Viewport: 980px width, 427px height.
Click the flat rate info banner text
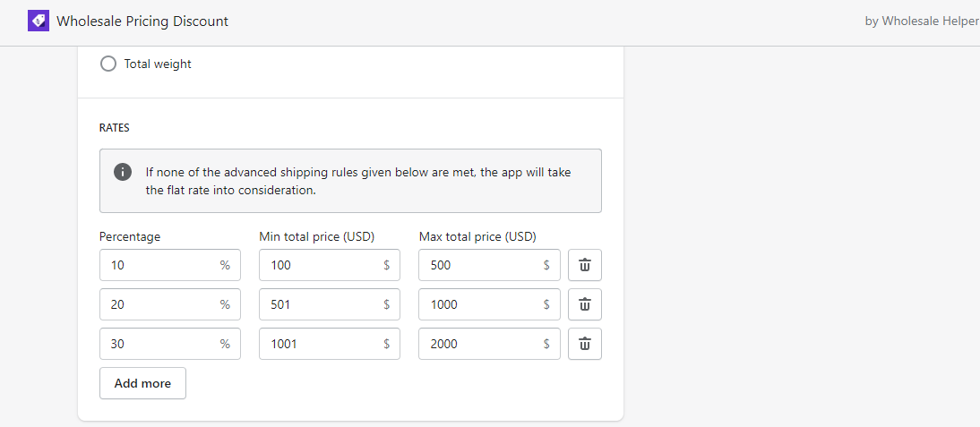(358, 181)
